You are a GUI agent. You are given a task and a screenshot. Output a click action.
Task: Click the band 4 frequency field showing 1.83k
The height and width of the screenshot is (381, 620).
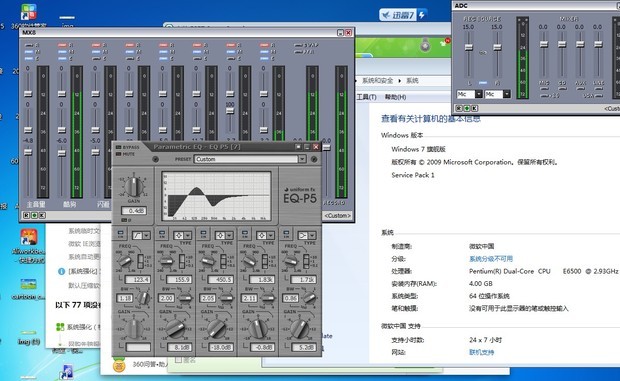262,279
